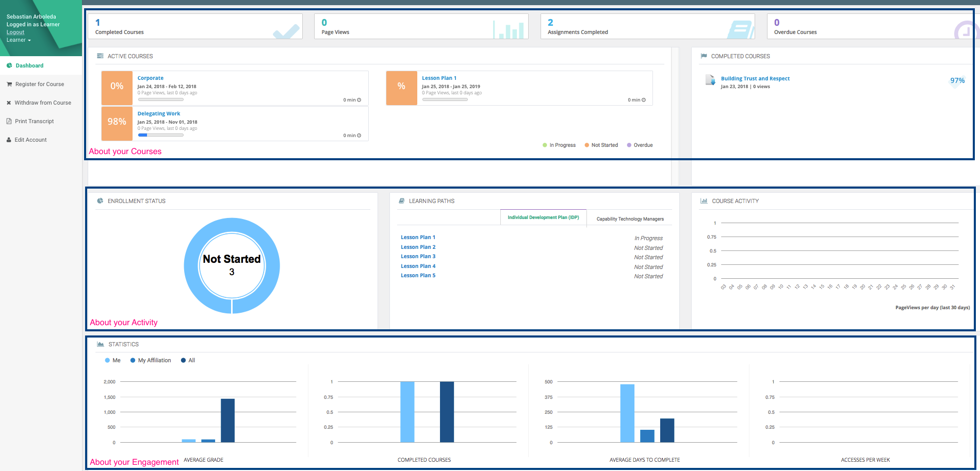980x471 pixels.
Task: Switch to Capability Technology Managers tab
Action: (x=630, y=219)
